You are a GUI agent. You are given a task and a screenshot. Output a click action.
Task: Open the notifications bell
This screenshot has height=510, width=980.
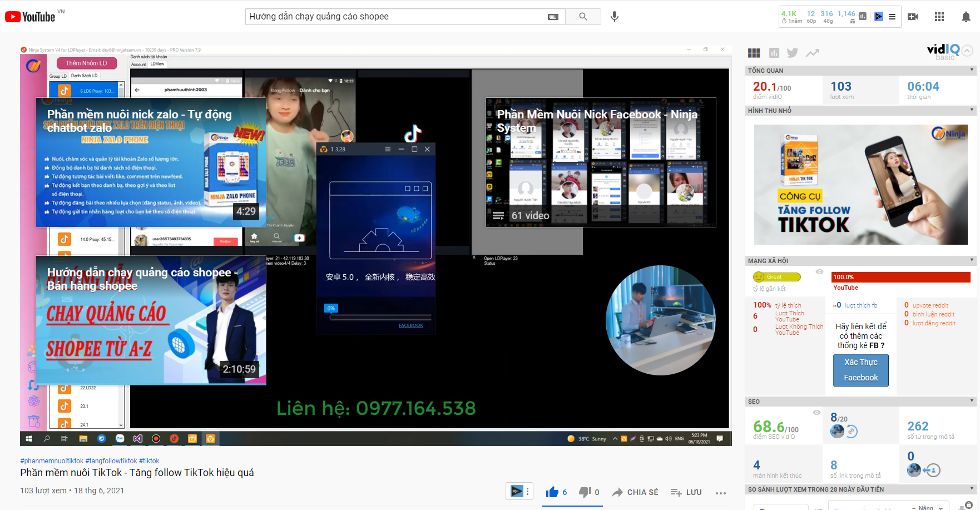point(966,17)
